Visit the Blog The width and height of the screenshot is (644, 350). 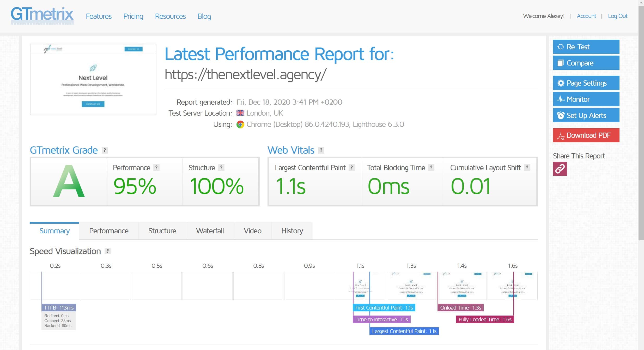(204, 16)
